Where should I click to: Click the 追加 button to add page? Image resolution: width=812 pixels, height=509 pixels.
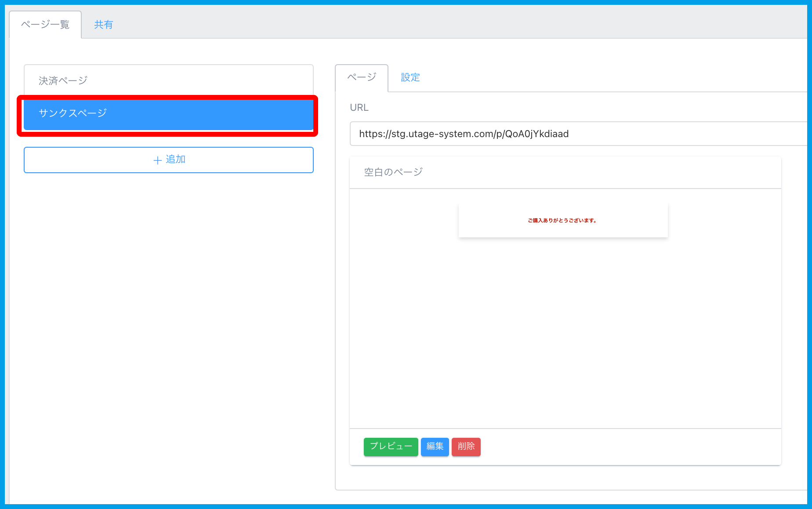[169, 160]
